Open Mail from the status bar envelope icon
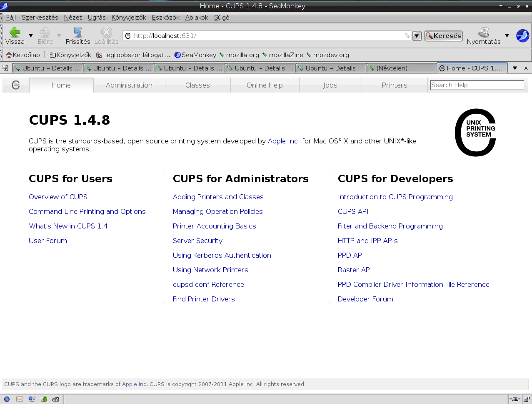532x404 pixels. (x=20, y=399)
